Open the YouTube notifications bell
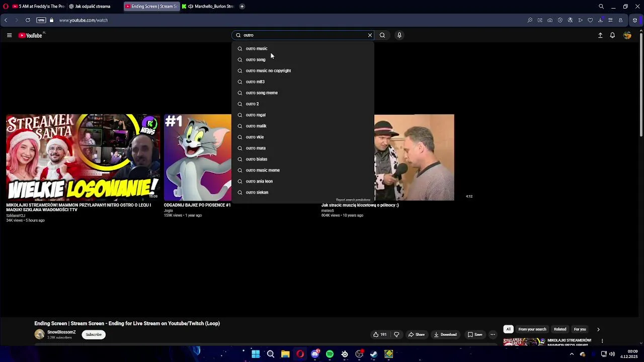The image size is (644, 362). coord(612,35)
